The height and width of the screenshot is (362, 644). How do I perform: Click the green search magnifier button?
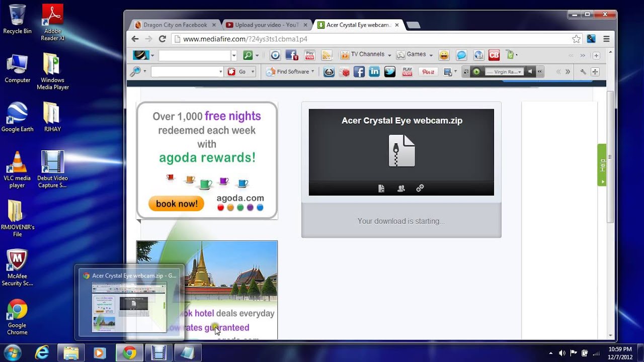coord(248,55)
